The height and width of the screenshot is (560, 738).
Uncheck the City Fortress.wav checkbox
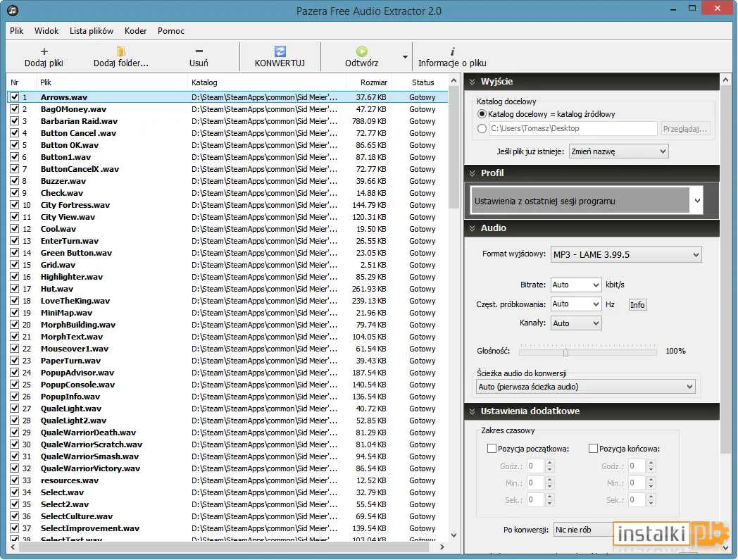tap(15, 205)
